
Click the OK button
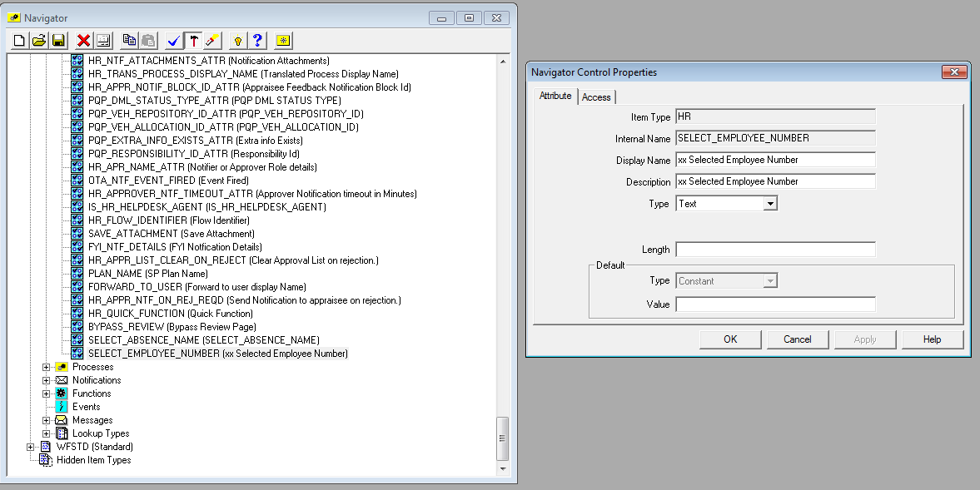(x=730, y=339)
